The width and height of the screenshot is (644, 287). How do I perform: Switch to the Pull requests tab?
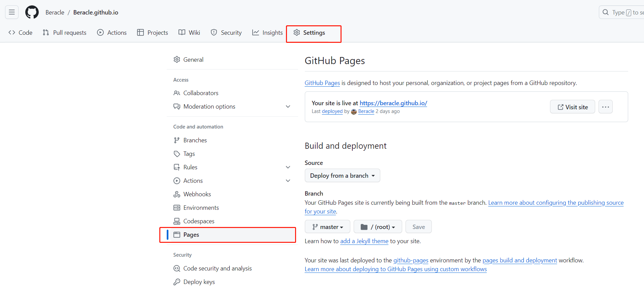[x=65, y=33]
